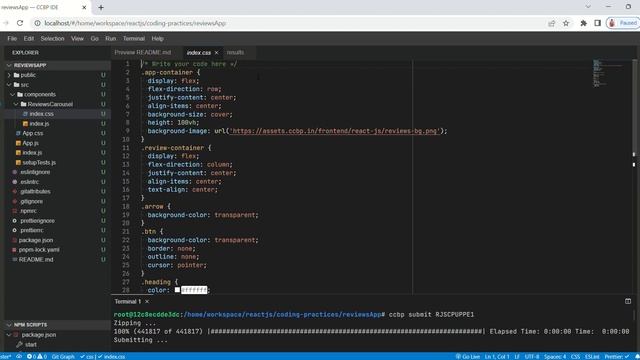Switch to the results tab
This screenshot has width=640, height=360.
pos(236,52)
